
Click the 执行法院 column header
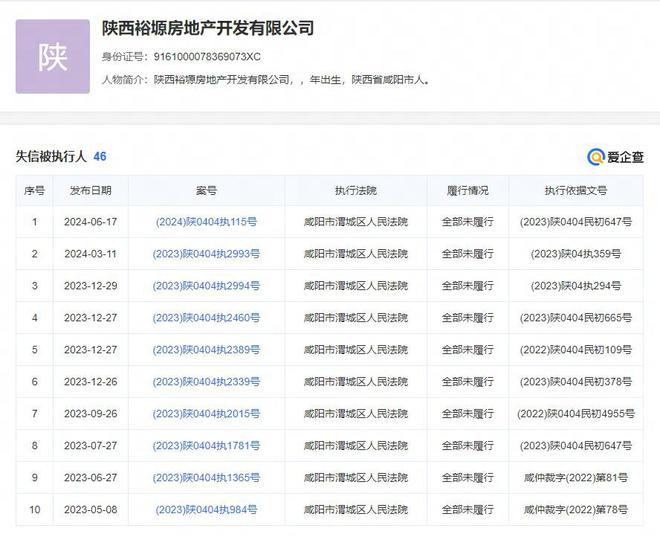point(356,191)
